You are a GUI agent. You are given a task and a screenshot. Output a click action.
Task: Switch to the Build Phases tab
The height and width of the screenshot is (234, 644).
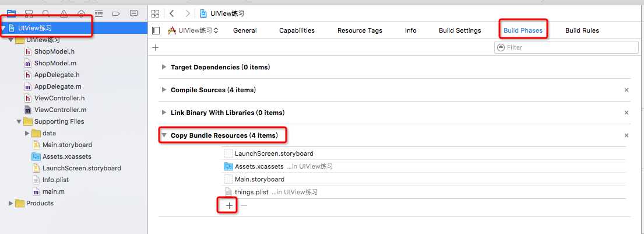[x=523, y=30]
